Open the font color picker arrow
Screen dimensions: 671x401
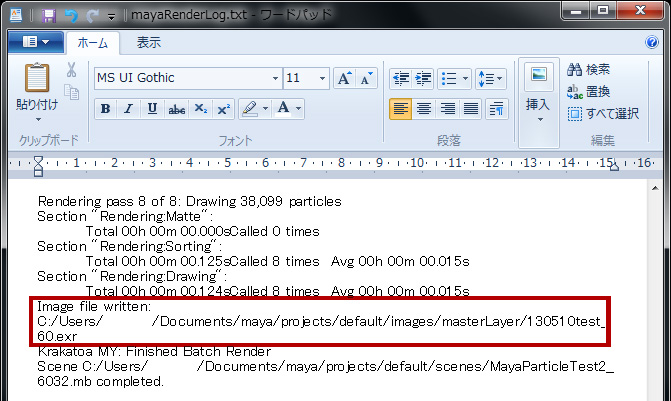point(299,108)
